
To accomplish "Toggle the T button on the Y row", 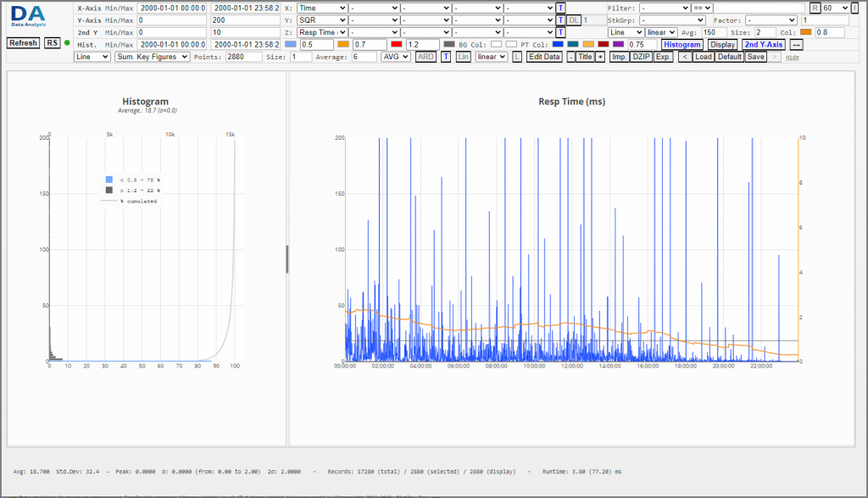I will pos(561,20).
